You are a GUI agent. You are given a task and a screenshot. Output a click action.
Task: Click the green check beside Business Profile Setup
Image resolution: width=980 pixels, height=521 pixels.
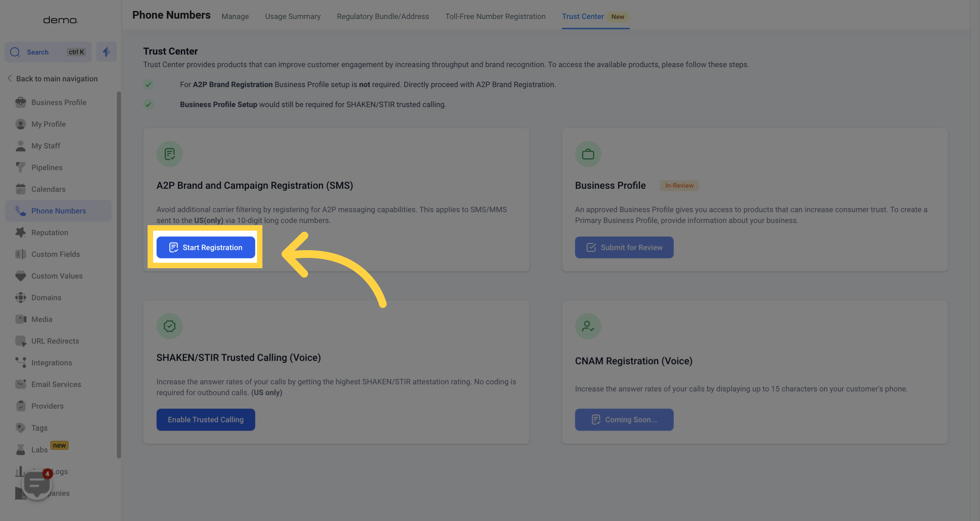[x=148, y=105]
